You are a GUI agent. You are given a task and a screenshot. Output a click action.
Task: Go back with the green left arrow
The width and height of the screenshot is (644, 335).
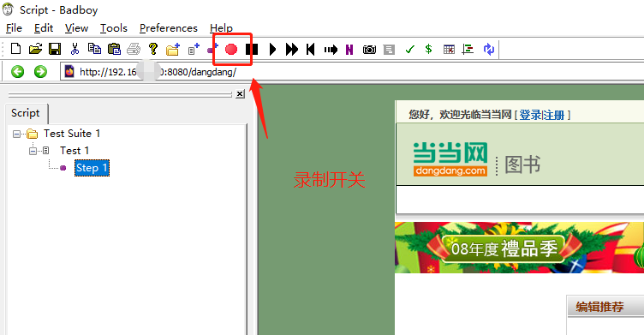tap(17, 72)
